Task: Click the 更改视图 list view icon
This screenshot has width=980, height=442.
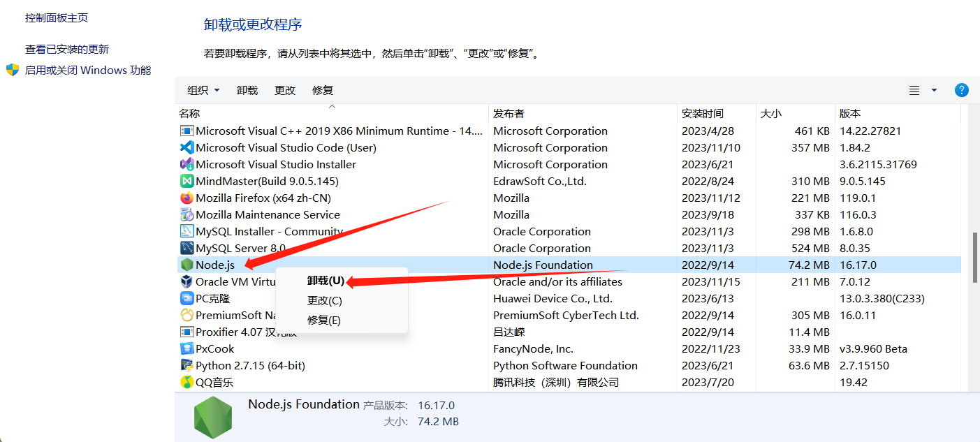Action: click(914, 90)
